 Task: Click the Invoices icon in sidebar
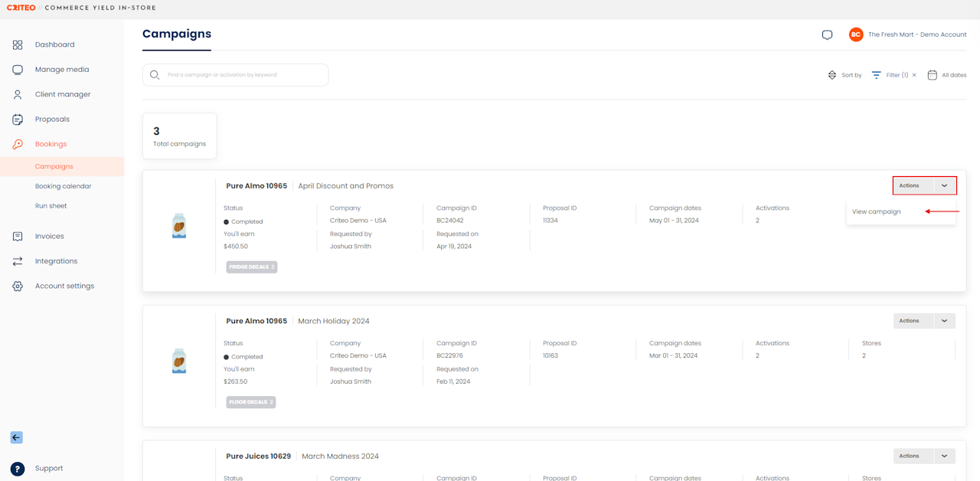pos(18,237)
